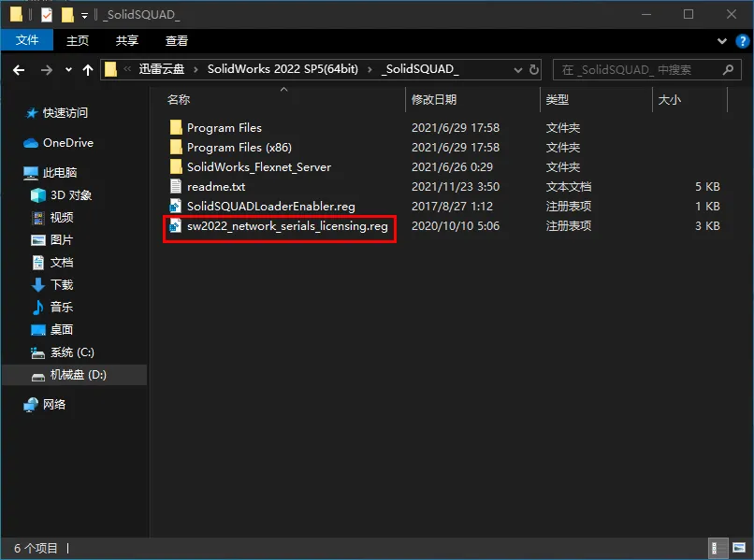Open the address bar history dropdown
Image resolution: width=754 pixels, height=560 pixels.
coord(518,70)
